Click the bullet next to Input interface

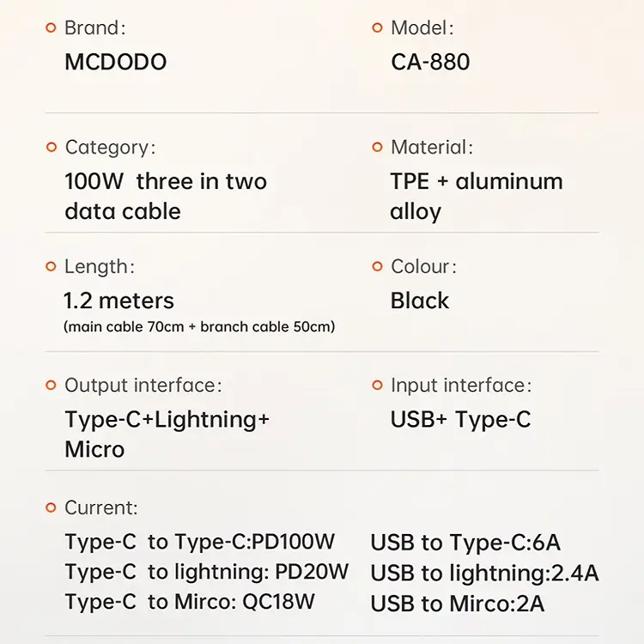pos(377,386)
